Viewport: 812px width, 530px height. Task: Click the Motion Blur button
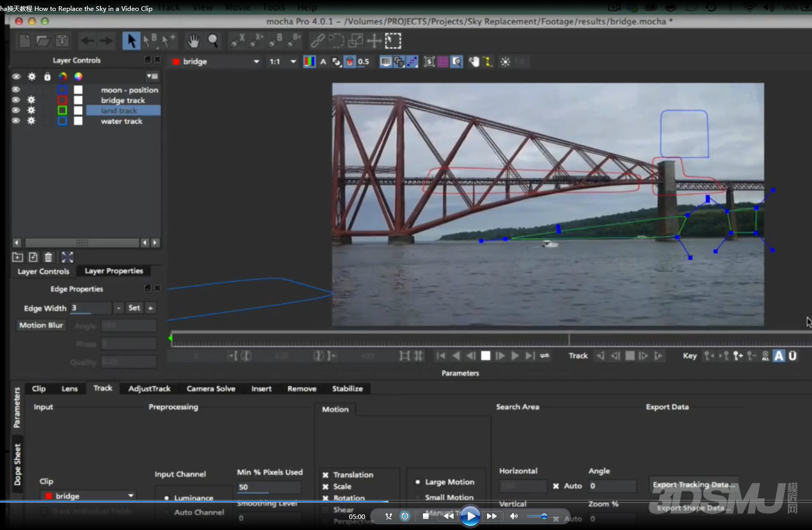[x=41, y=325]
